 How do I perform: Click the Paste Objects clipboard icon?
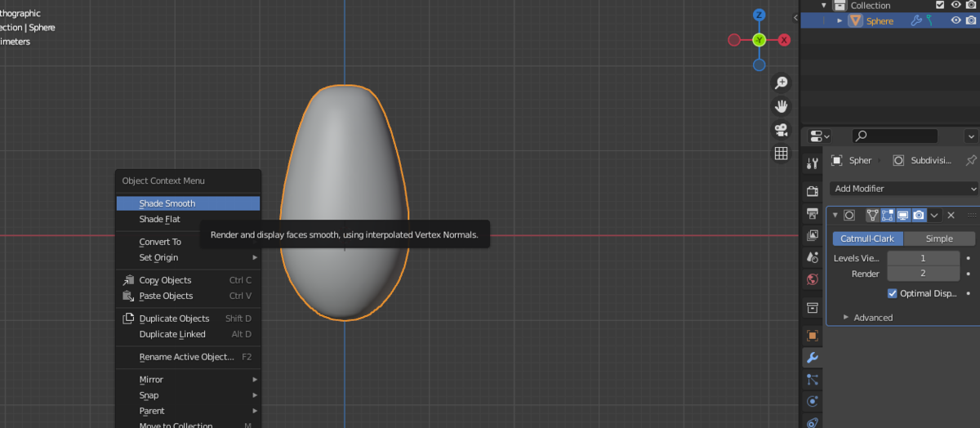click(128, 296)
